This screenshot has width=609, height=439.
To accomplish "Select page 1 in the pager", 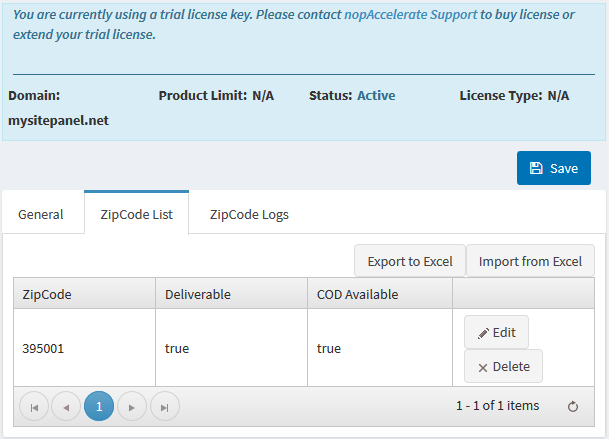I will click(x=99, y=406).
